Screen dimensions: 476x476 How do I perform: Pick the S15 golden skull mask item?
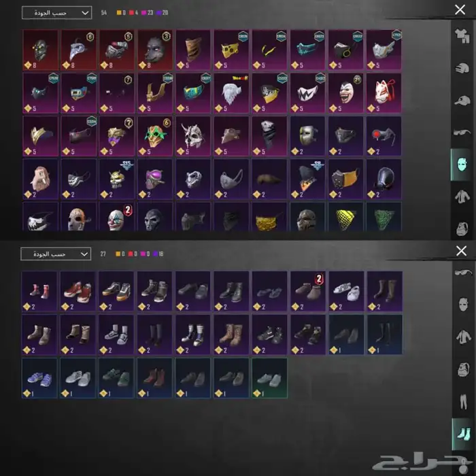coord(117,179)
